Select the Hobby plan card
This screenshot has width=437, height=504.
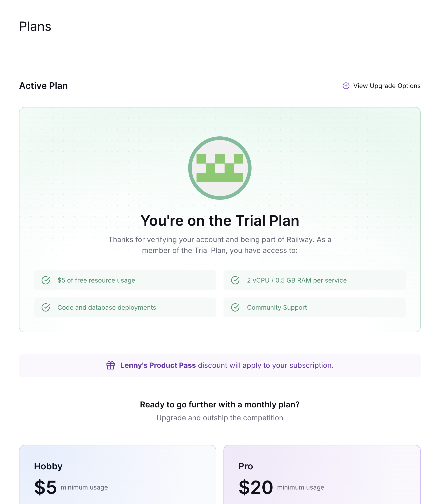tap(118, 475)
